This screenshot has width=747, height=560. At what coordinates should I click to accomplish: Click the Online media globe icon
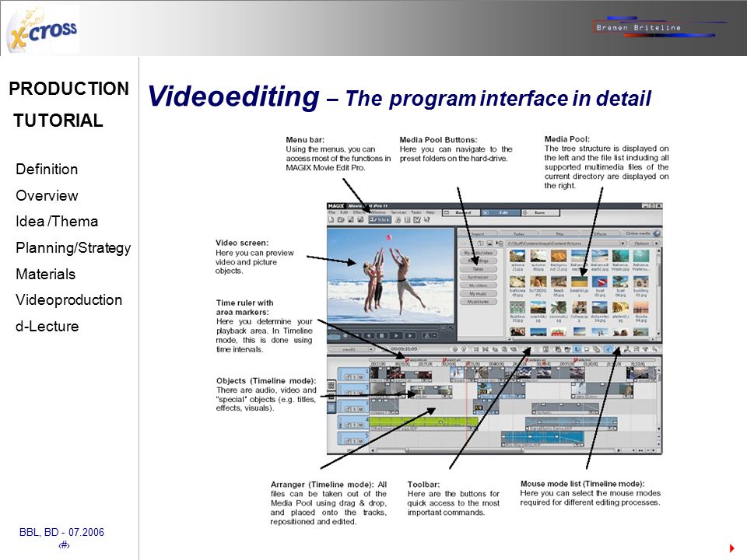pyautogui.click(x=657, y=233)
